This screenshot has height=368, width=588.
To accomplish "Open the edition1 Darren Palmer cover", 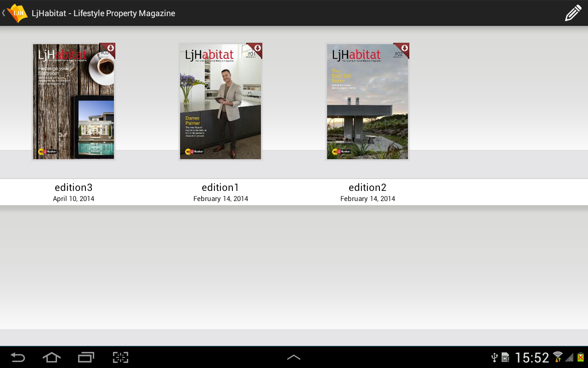I will (x=220, y=102).
